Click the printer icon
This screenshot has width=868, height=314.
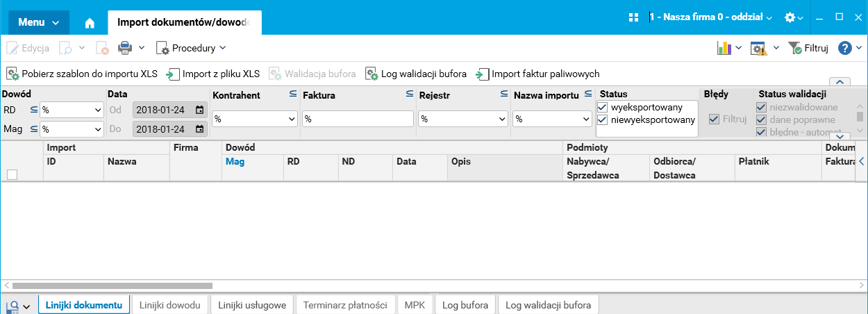(x=124, y=48)
